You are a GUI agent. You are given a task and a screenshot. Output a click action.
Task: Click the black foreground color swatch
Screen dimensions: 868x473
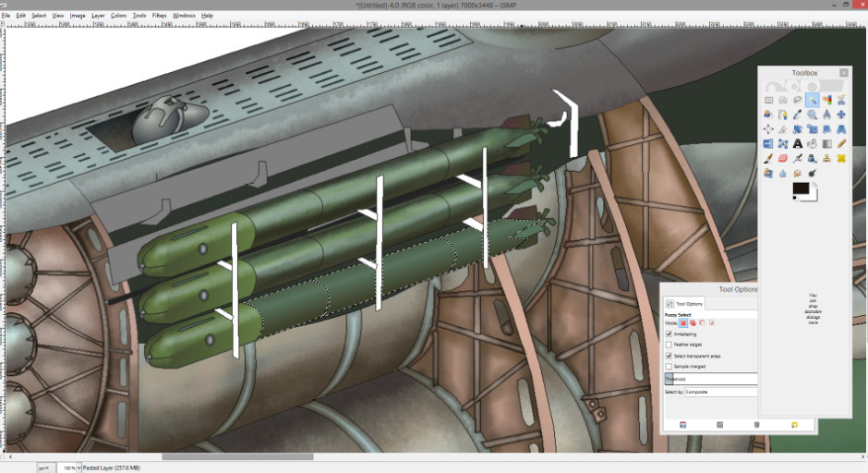pyautogui.click(x=801, y=188)
